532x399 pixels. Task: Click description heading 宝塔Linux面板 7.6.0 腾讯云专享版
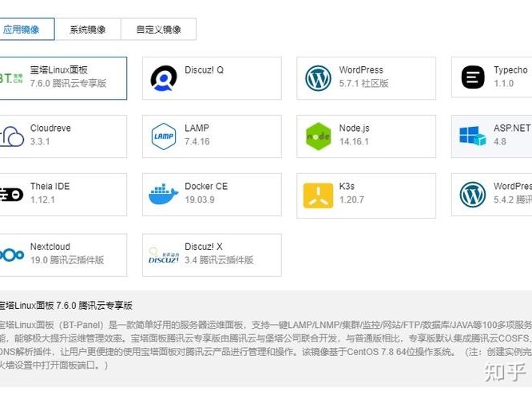(x=66, y=306)
